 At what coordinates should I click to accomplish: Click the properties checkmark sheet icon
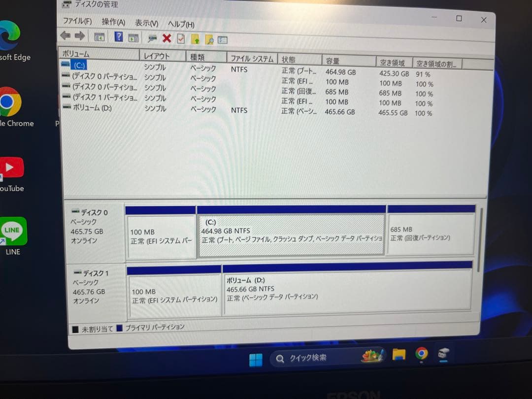pos(181,39)
